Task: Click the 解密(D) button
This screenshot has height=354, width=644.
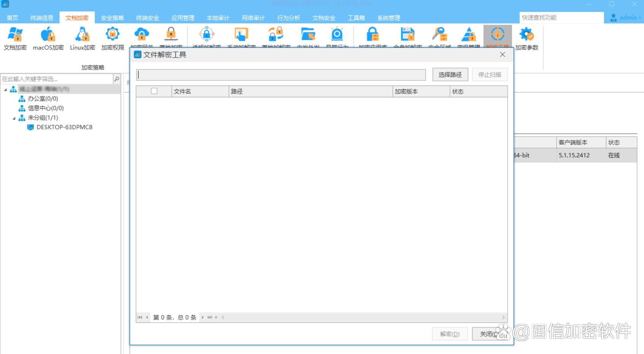Action: tap(450, 333)
